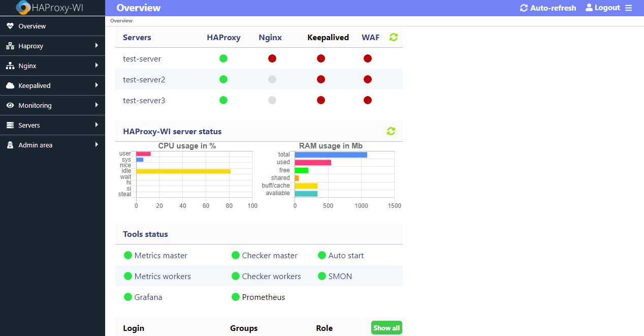Click test-server HAProxy green status dot
644x336 pixels.
(x=223, y=58)
